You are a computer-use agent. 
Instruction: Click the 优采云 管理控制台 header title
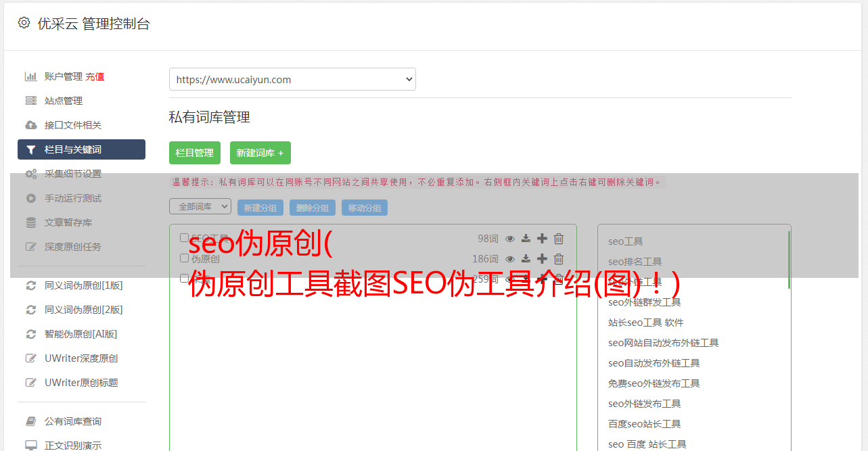(x=93, y=24)
